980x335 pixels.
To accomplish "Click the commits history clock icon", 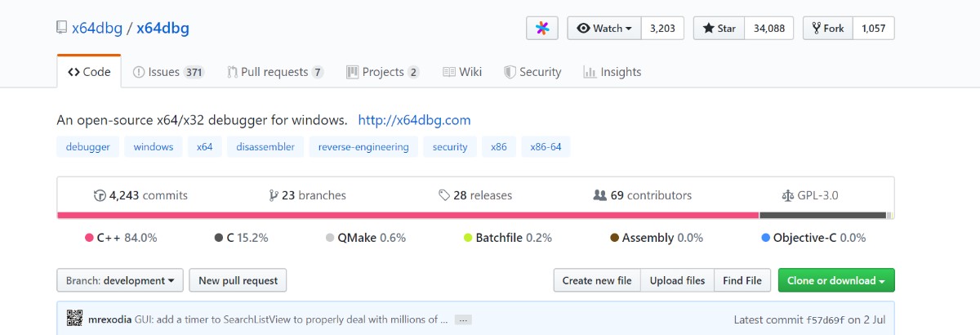I will click(x=100, y=195).
